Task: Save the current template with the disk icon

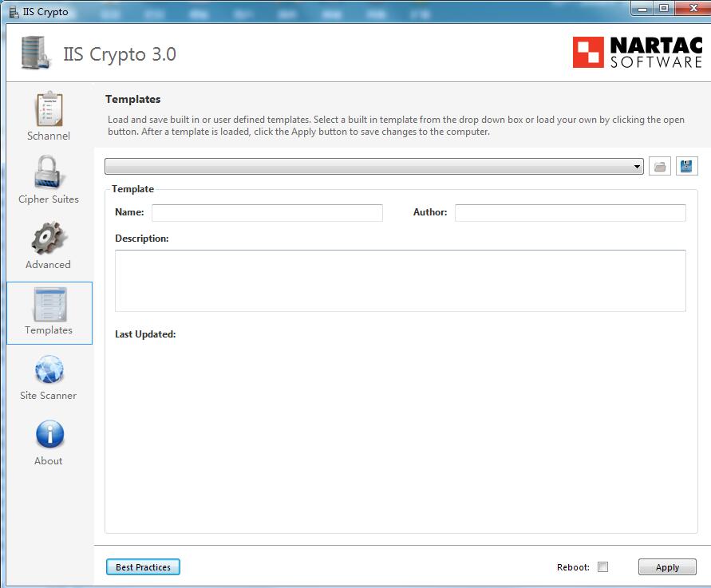Action: [x=686, y=166]
